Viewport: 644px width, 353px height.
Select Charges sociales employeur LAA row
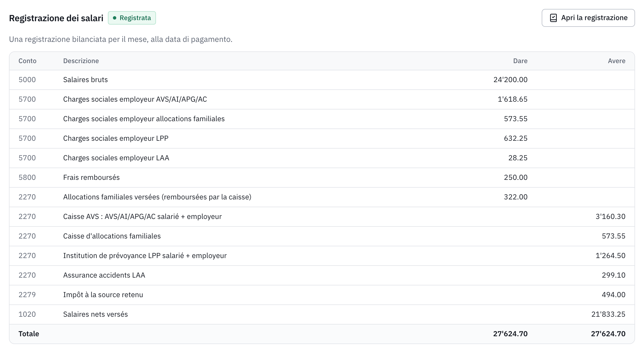[322, 158]
